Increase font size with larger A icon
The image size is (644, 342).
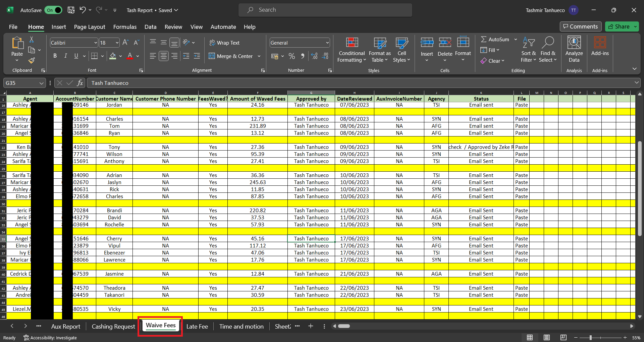click(125, 43)
